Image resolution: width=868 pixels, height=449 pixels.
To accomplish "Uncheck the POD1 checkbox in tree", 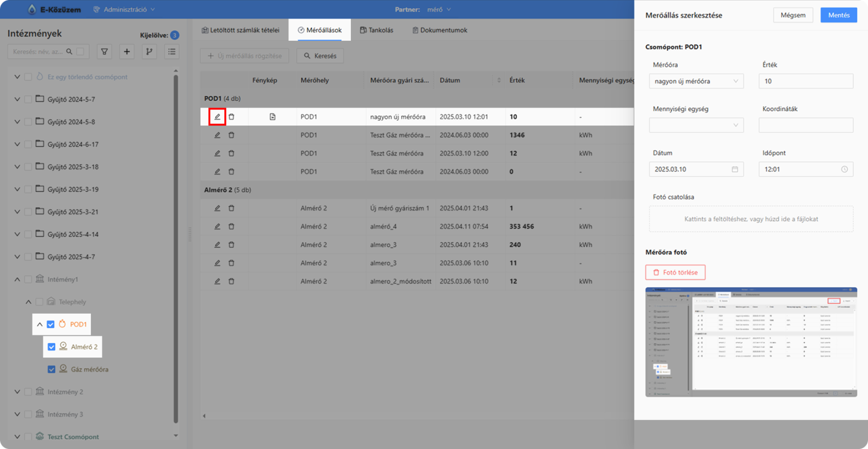I will tap(51, 324).
